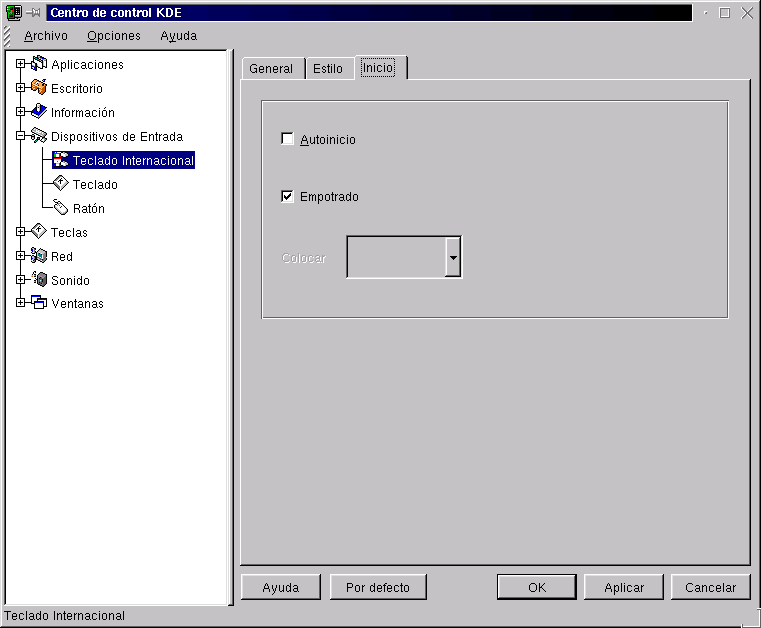This screenshot has height=628, width=761.
Task: Click the Información book icon
Action: [x=40, y=112]
